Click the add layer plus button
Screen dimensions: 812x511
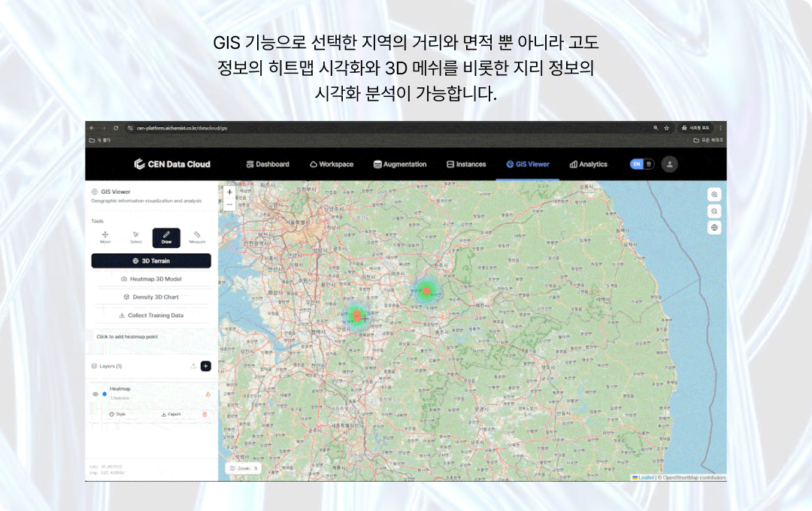pos(206,366)
